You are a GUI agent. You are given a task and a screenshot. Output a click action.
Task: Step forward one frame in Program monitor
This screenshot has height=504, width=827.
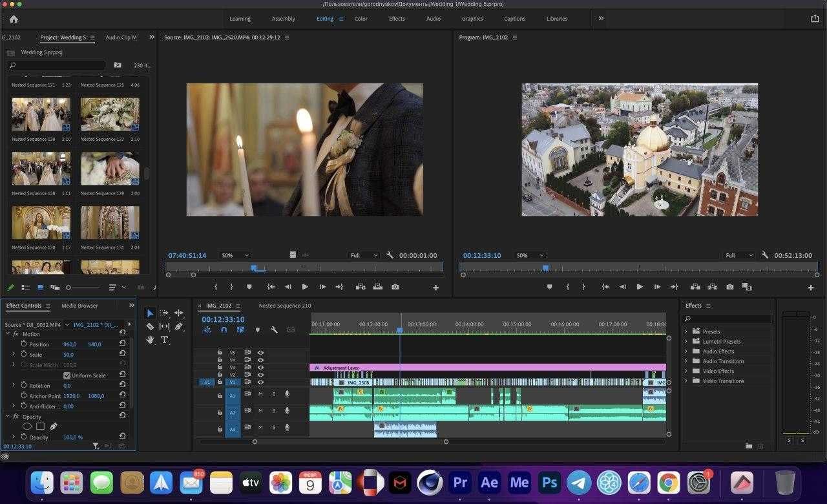(x=657, y=287)
